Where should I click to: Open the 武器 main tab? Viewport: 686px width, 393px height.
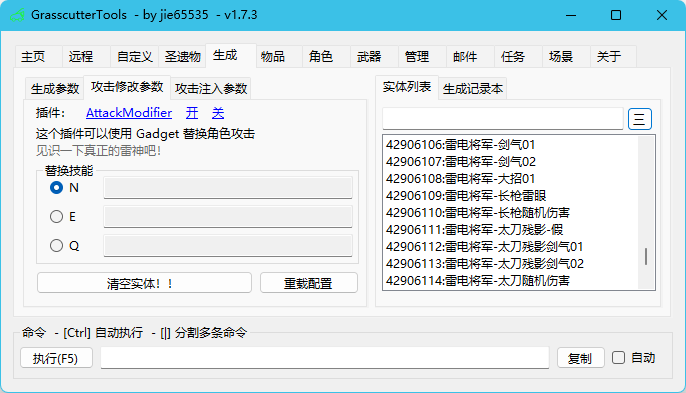(x=369, y=56)
